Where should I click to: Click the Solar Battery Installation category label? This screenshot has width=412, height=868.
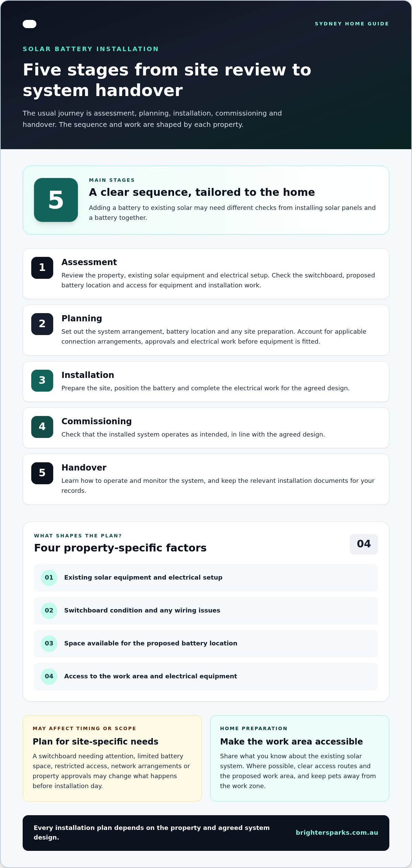91,49
